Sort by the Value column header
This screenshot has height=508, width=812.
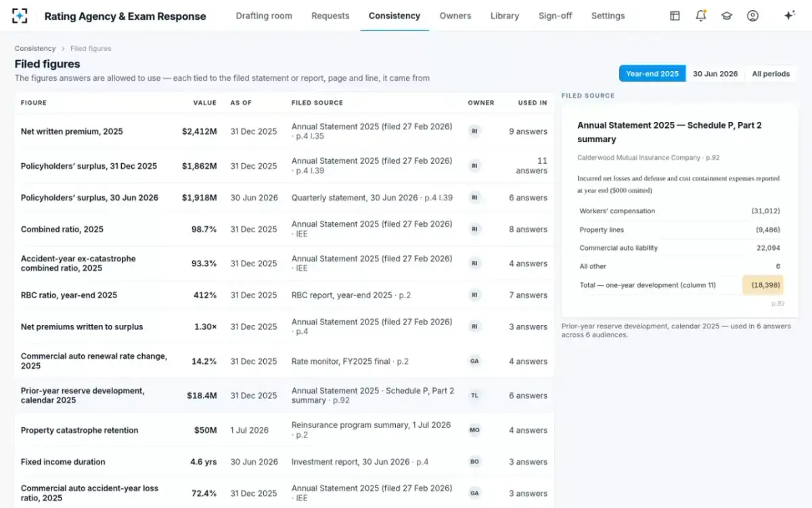[x=205, y=103]
